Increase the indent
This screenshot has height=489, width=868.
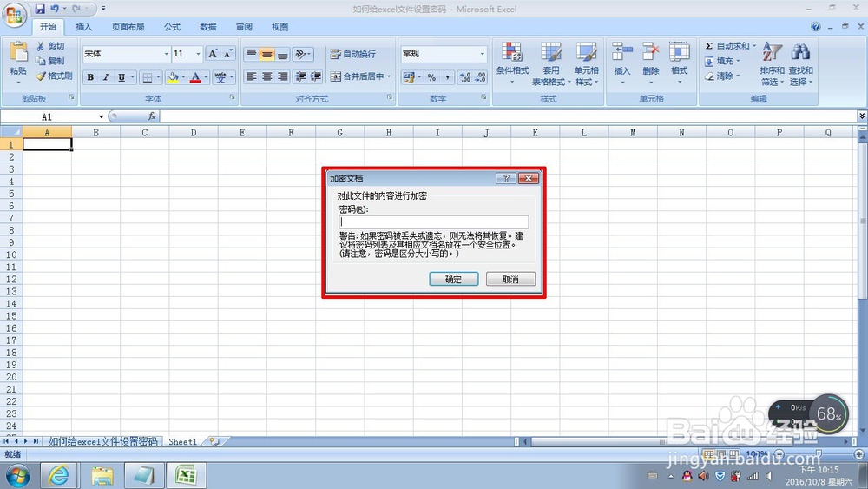[316, 76]
